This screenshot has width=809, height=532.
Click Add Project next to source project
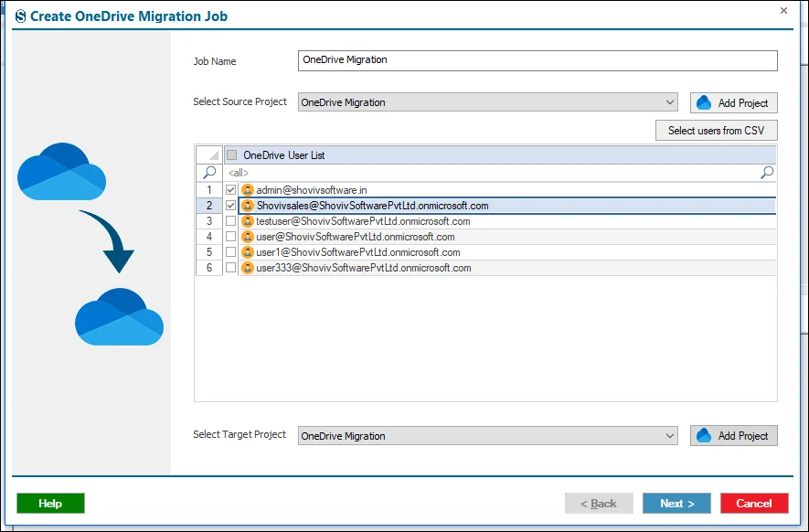(734, 102)
